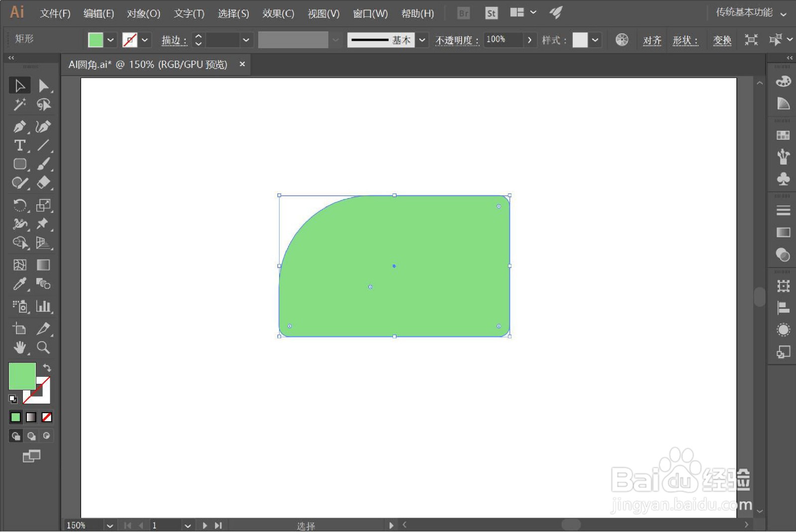Pick the Hand tool
The image size is (796, 532).
point(20,347)
